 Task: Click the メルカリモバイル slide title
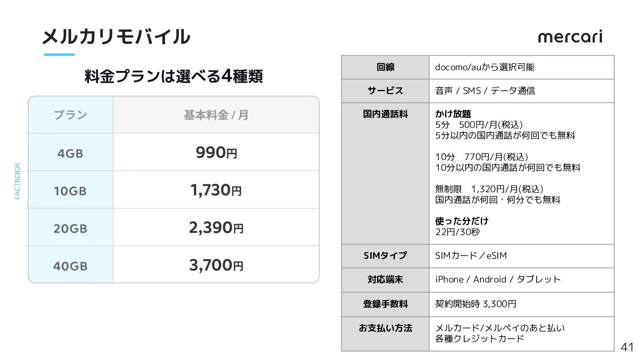[116, 37]
